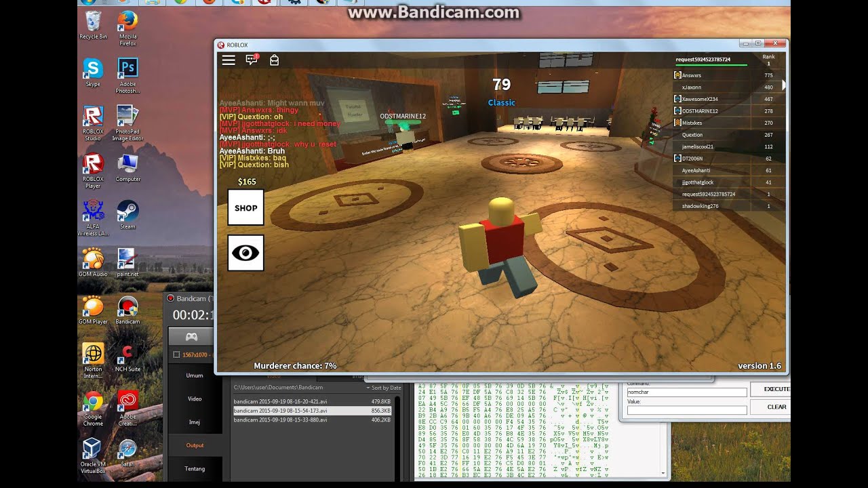
Task: Select file bandicam 2015-09-19 08-15-54-173.avi
Action: point(312,411)
